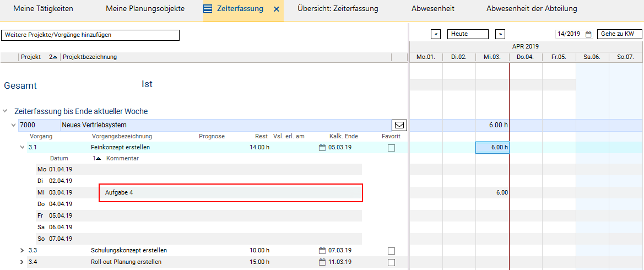Click the Prognose column header

pyautogui.click(x=212, y=136)
